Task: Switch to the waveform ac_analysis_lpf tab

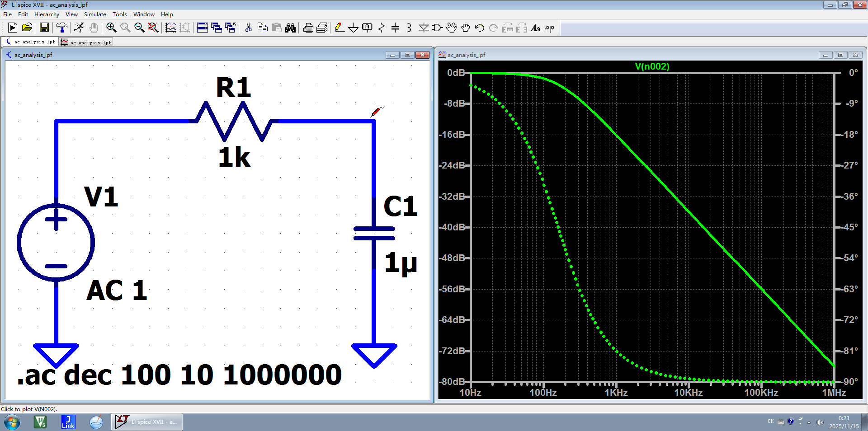Action: 87,42
